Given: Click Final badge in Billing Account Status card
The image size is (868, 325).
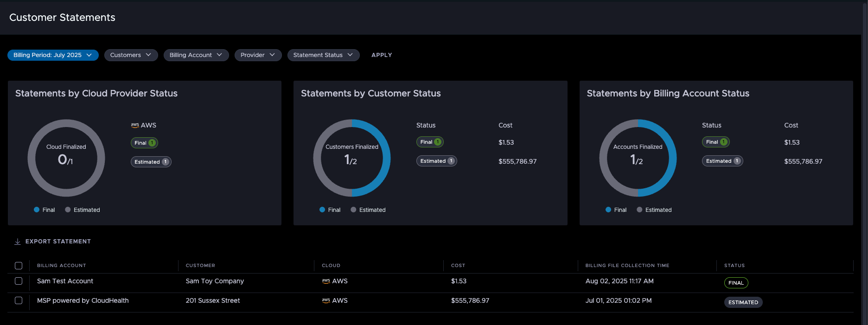Looking at the screenshot, I should pyautogui.click(x=715, y=142).
